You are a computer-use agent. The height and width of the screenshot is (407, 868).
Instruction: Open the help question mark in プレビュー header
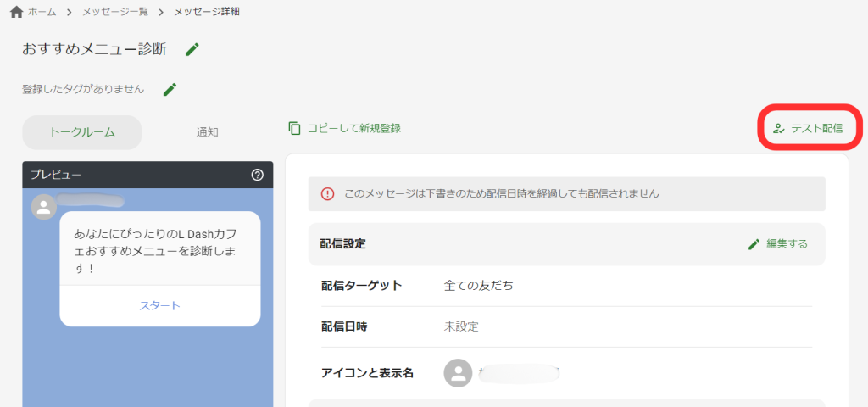pos(258,175)
